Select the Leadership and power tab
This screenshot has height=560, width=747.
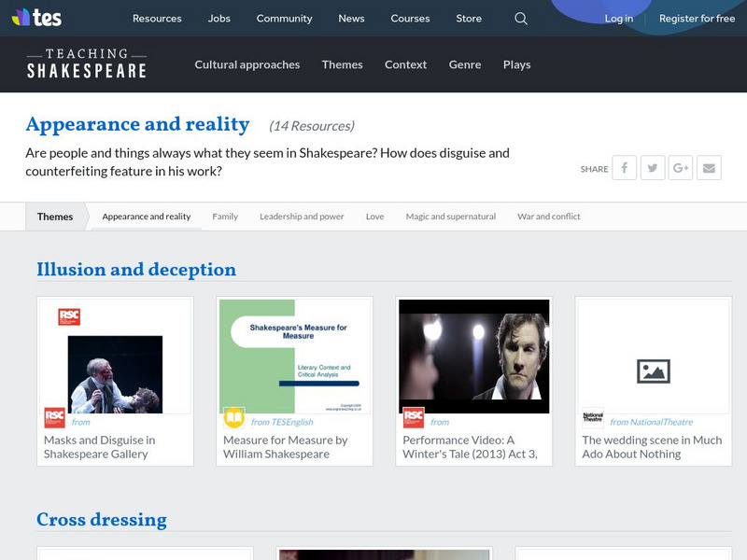pyautogui.click(x=302, y=217)
